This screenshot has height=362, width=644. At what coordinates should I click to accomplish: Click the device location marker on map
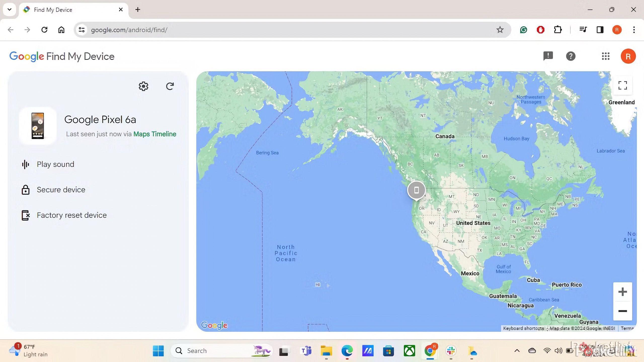coord(416,190)
